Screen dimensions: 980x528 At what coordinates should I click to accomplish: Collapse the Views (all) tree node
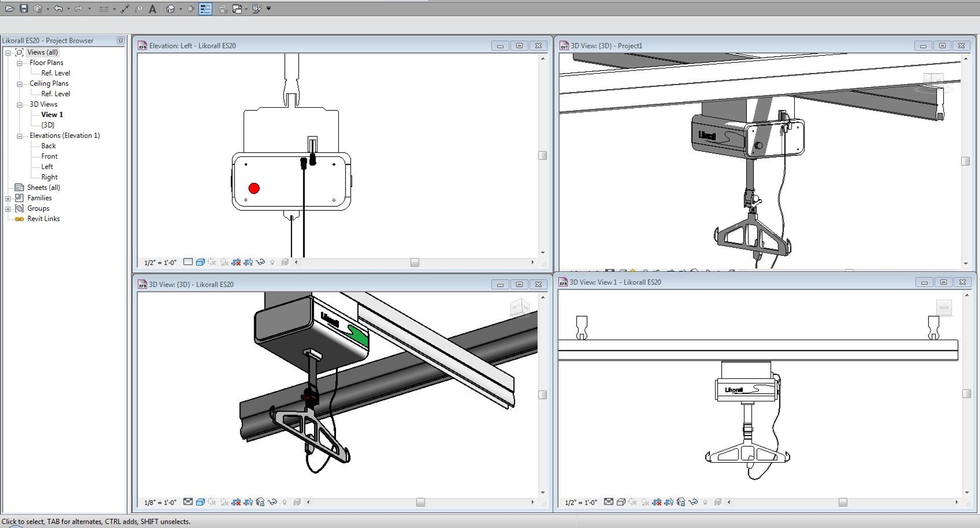[x=8, y=53]
